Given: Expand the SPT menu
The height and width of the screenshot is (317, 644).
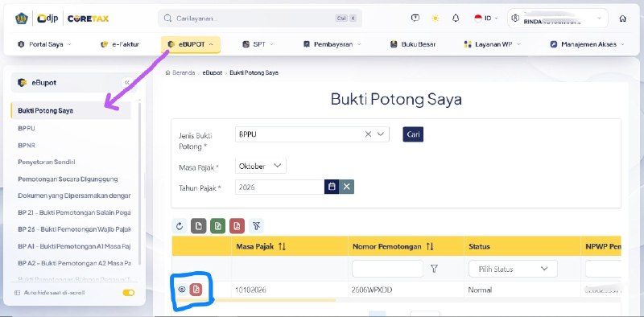Looking at the screenshot, I should click(258, 44).
